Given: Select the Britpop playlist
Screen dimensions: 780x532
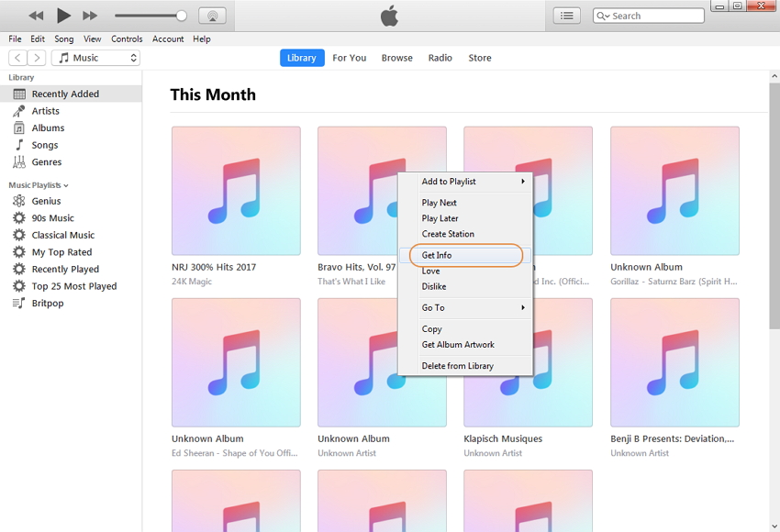Looking at the screenshot, I should [48, 304].
